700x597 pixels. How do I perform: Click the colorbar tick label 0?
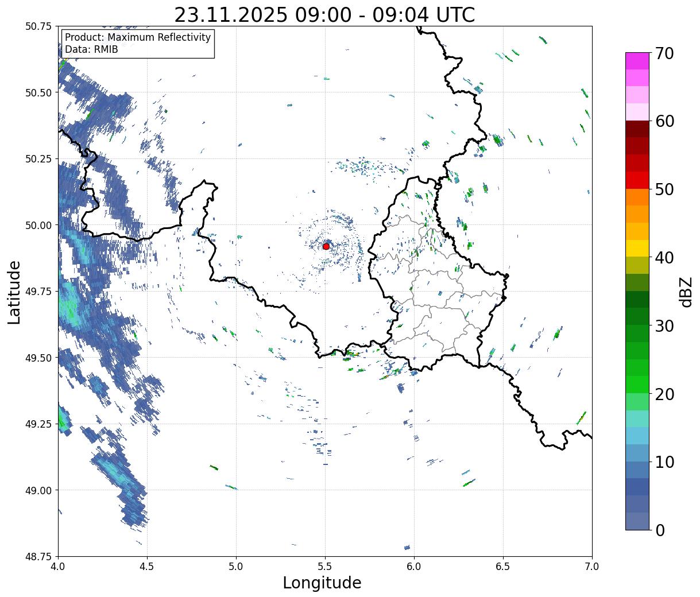pos(659,530)
